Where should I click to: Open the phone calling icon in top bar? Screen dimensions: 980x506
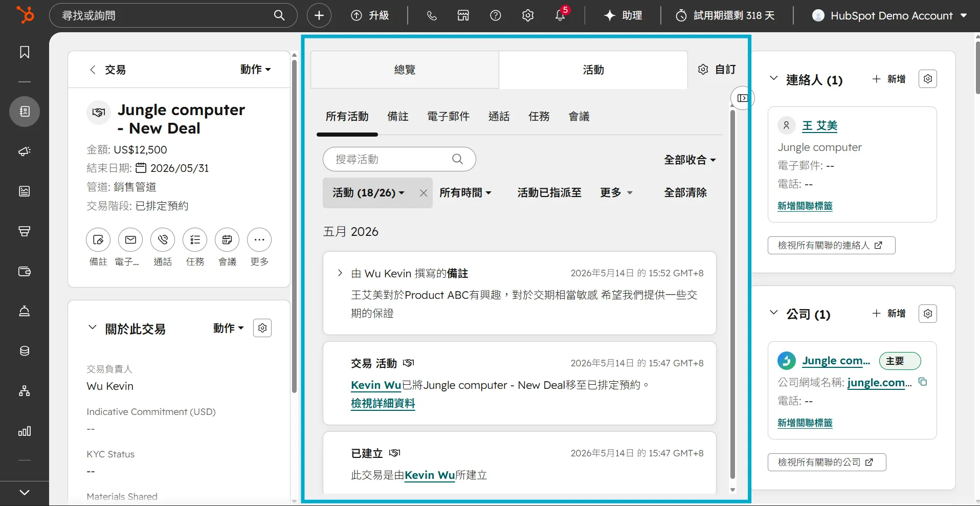tap(432, 15)
